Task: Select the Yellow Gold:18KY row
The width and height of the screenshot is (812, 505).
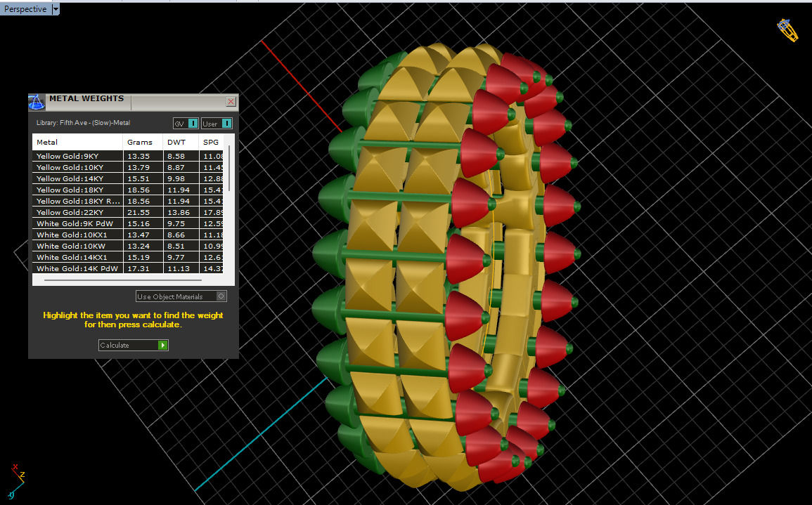Action: (128, 190)
